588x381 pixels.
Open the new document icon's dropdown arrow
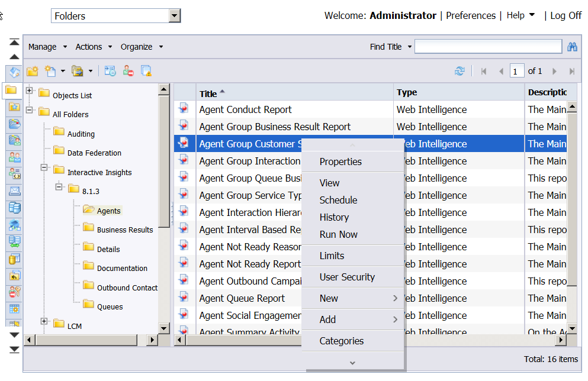(x=63, y=71)
